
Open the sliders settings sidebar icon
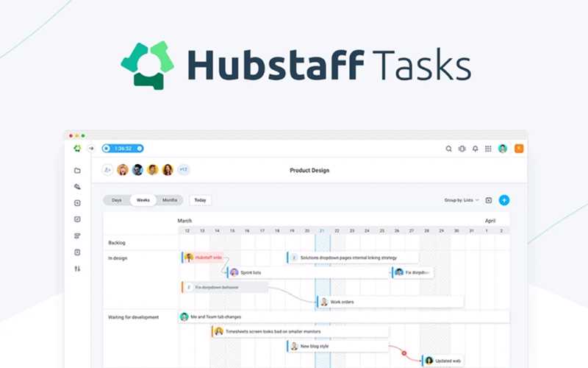[77, 269]
